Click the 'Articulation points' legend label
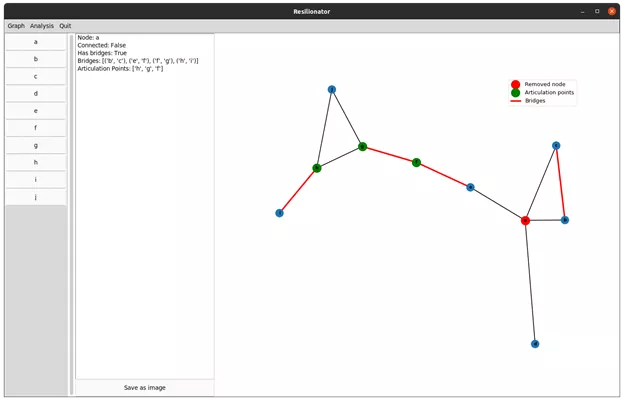The image size is (624, 401). click(x=549, y=92)
